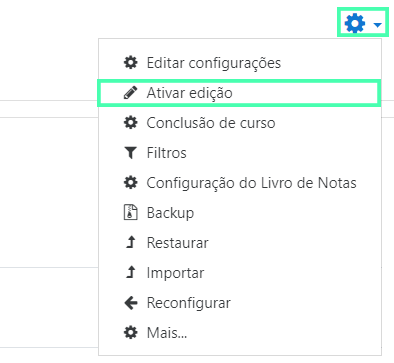
Task: Click the up arrow Restaurar icon
Action: [131, 242]
